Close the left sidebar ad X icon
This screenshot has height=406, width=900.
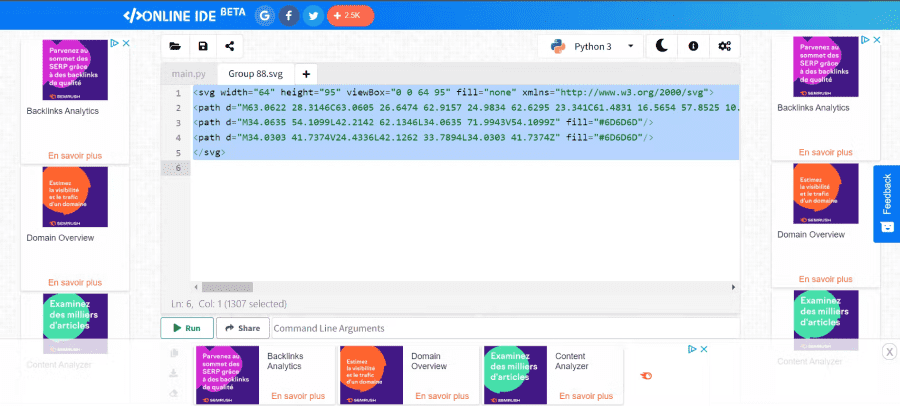(x=126, y=43)
